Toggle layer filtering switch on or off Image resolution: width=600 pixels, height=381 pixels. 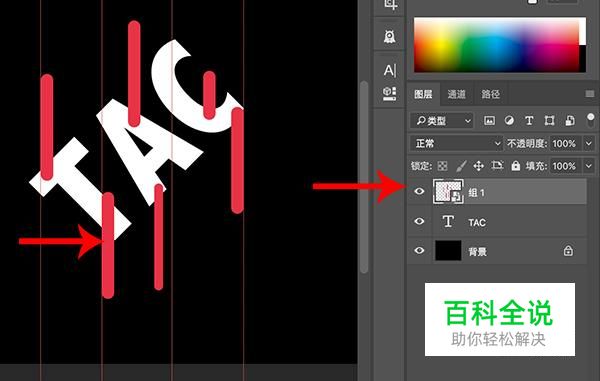point(590,120)
